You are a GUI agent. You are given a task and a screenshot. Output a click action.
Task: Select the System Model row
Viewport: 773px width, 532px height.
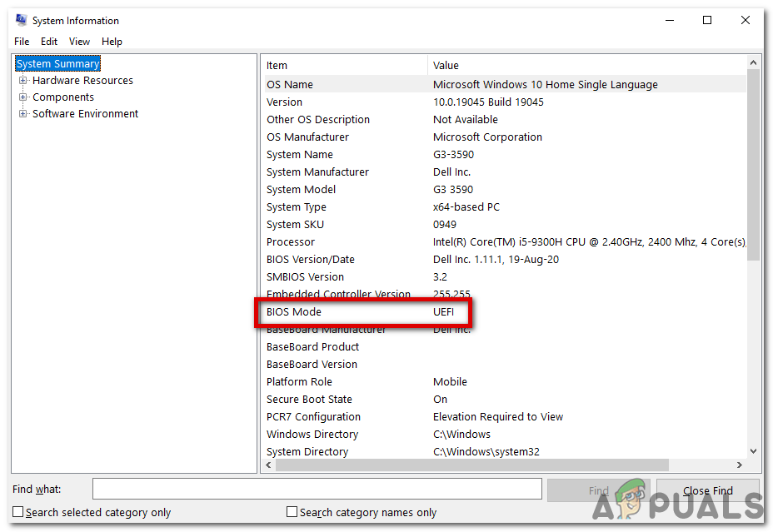tap(506, 190)
